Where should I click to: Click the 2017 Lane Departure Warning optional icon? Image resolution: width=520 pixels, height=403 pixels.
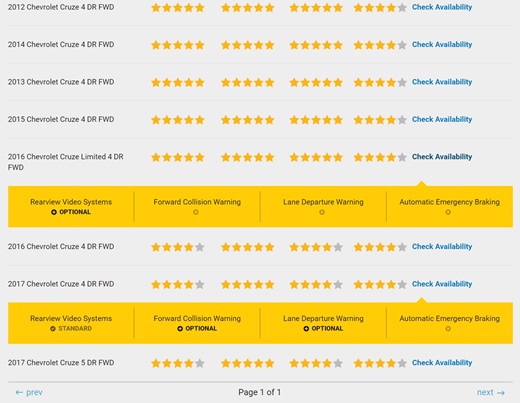coord(306,329)
